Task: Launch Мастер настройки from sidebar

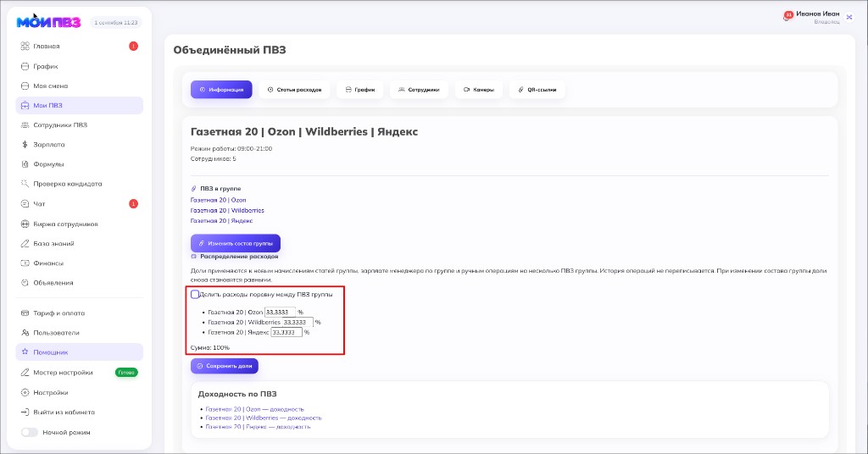Action: click(x=79, y=373)
